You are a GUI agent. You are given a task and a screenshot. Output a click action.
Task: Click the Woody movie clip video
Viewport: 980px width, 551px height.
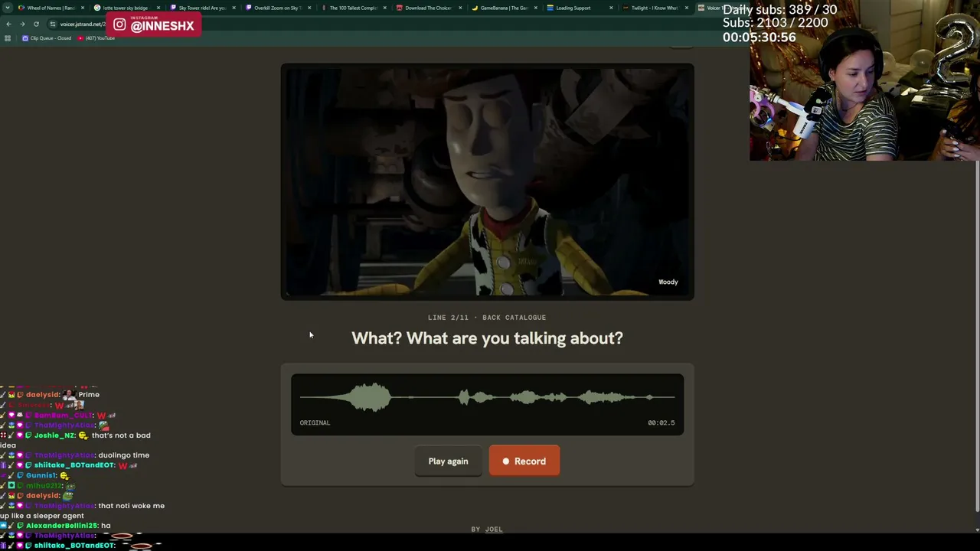(487, 181)
